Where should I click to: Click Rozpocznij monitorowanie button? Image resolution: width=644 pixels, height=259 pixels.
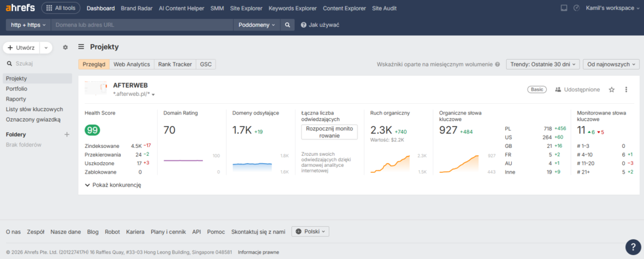pyautogui.click(x=329, y=132)
